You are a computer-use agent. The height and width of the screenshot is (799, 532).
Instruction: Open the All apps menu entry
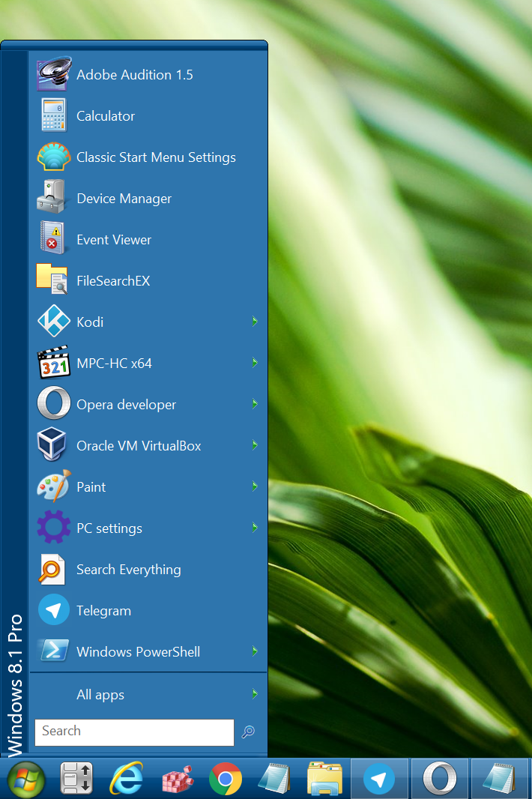pyautogui.click(x=148, y=695)
